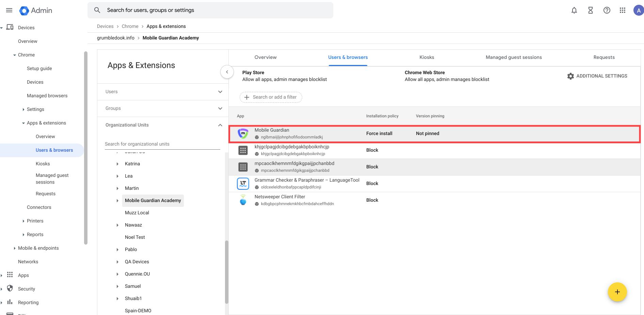644x315 pixels.
Task: Switch to the Managed guest sessions tab
Action: [x=514, y=57]
